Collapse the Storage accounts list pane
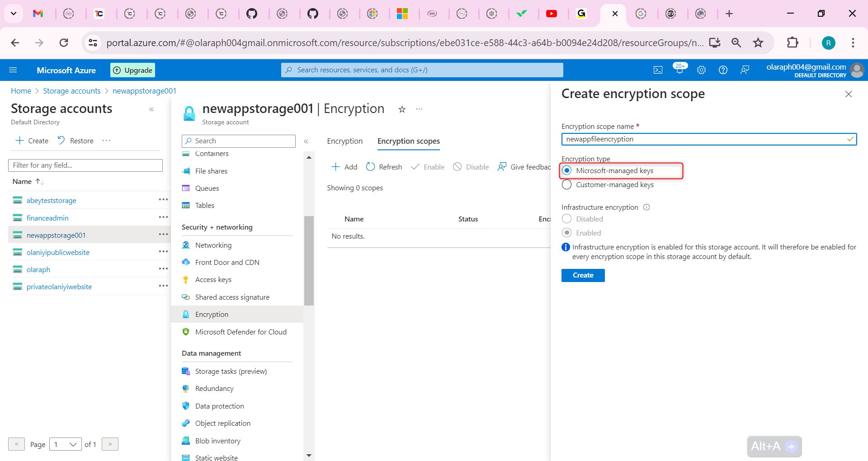868x461 pixels. tap(151, 109)
